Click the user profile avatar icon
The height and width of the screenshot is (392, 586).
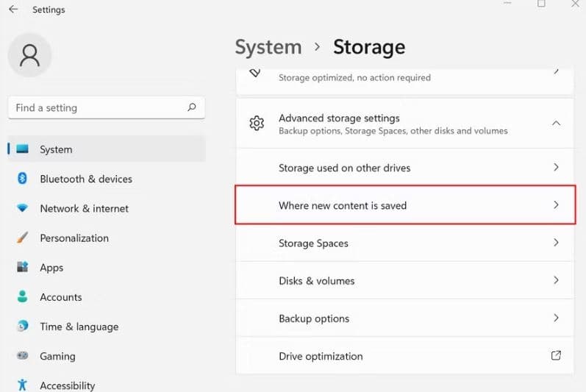pyautogui.click(x=30, y=55)
